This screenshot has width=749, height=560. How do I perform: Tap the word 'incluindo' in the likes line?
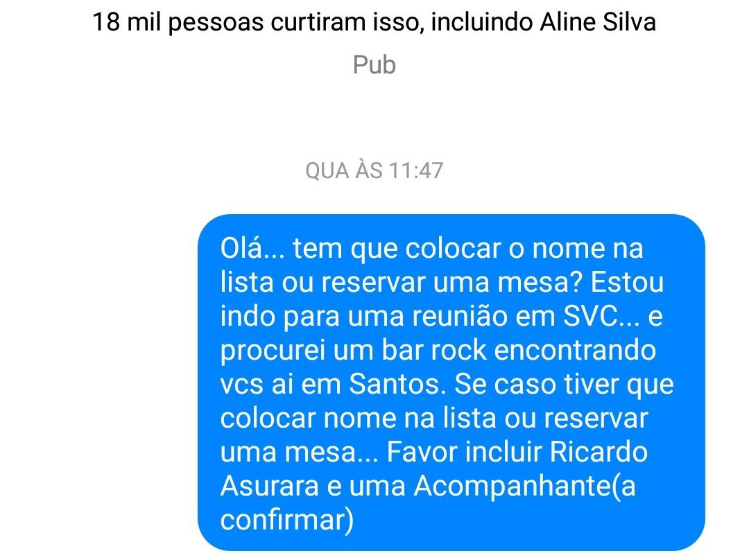(481, 22)
